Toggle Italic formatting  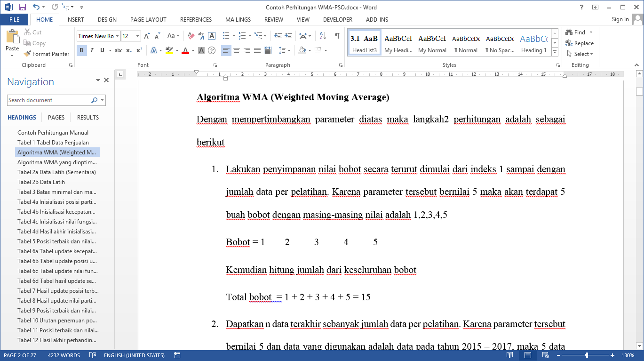coord(92,50)
